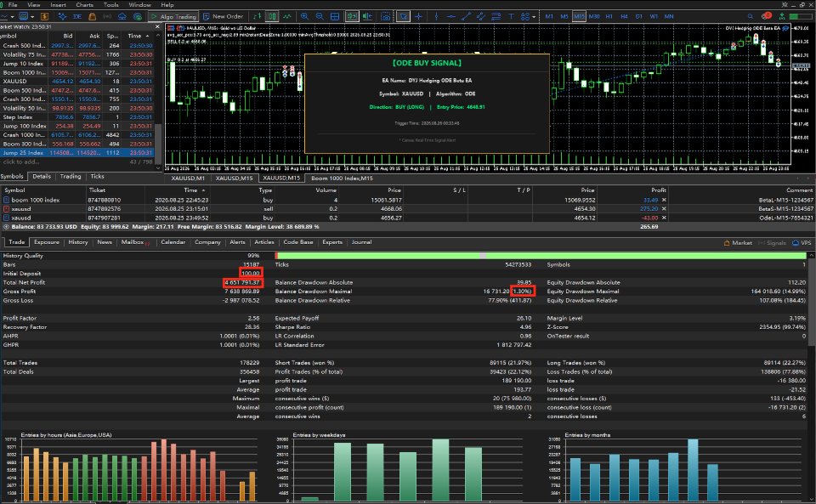Close the xauusd sell position
The height and width of the screenshot is (504, 816).
664,208
